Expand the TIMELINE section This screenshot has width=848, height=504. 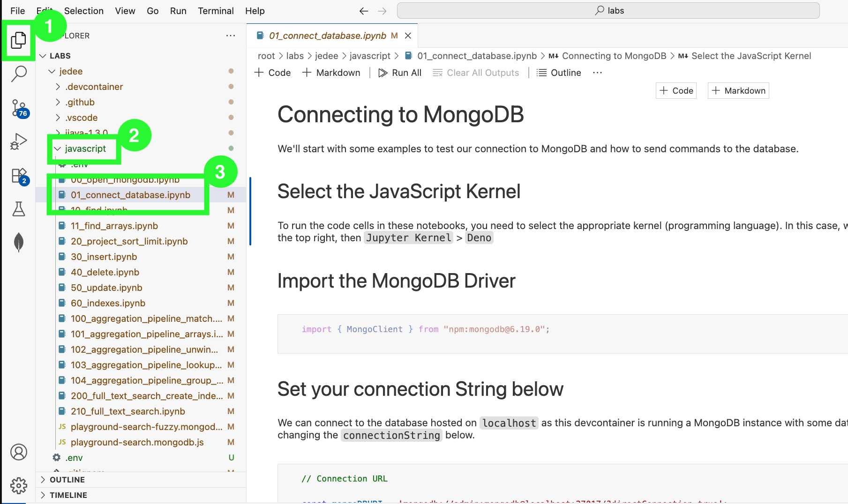[68, 495]
